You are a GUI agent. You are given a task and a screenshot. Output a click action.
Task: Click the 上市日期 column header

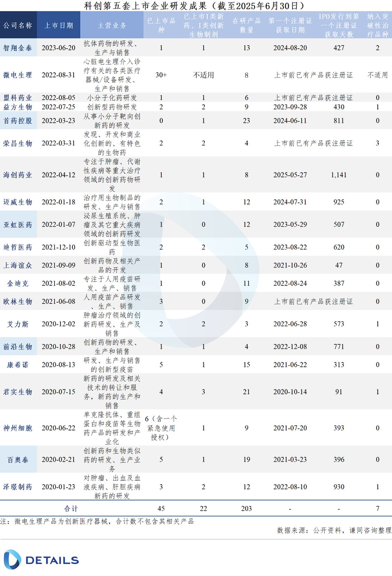(58, 25)
